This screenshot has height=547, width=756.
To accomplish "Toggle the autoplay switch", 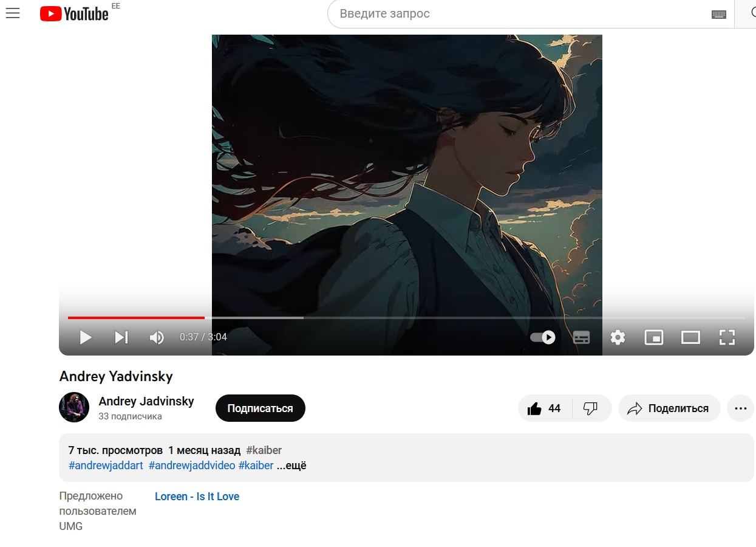I will click(x=543, y=337).
